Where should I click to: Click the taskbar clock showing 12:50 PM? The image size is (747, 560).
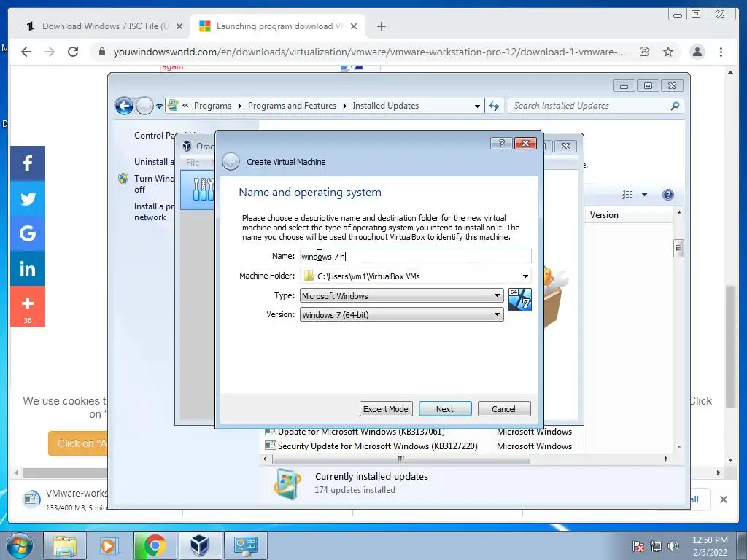pos(710,546)
